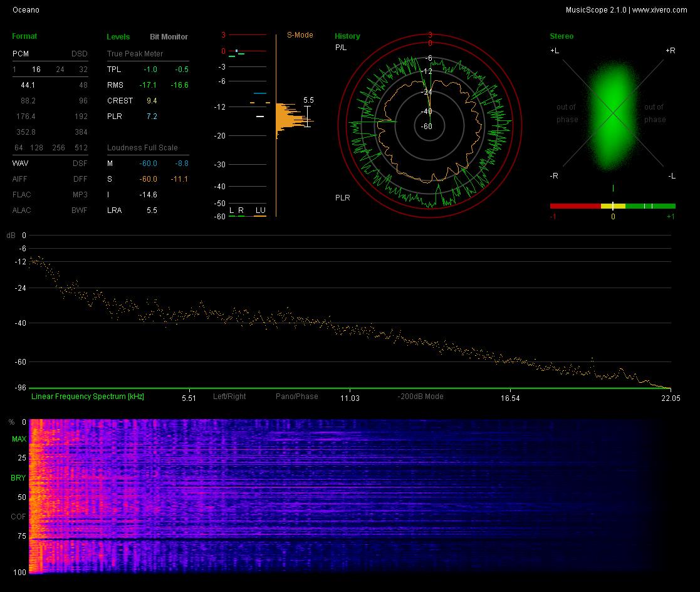The image size is (700, 592).
Task: Switch on the -200dB Mode option
Action: 421,396
